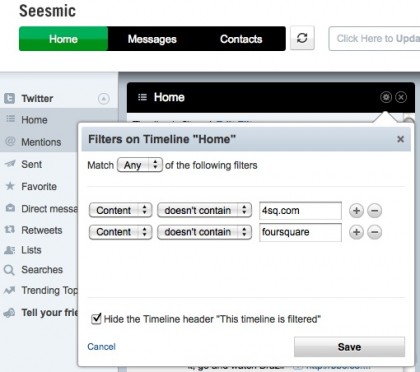Open Mentions in the sidebar
420x372 pixels.
tap(39, 142)
